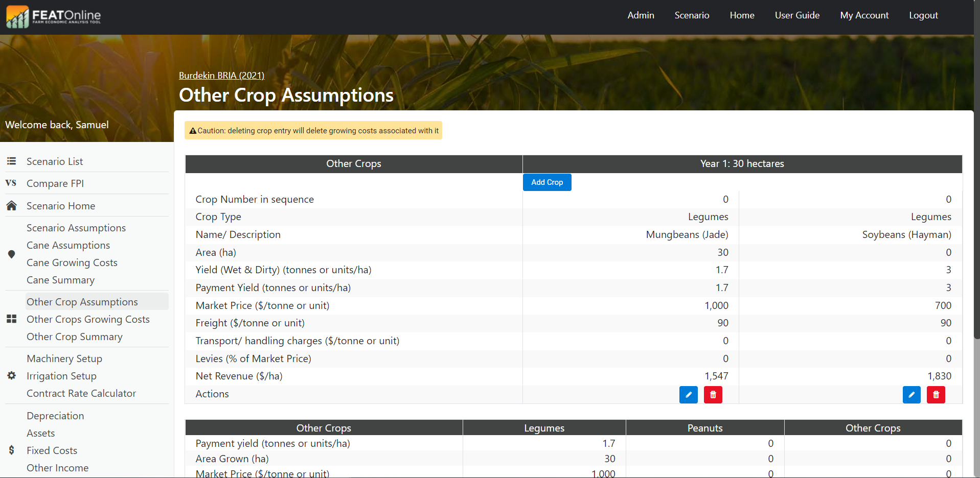Navigate to Cane Assumptions page

point(68,245)
